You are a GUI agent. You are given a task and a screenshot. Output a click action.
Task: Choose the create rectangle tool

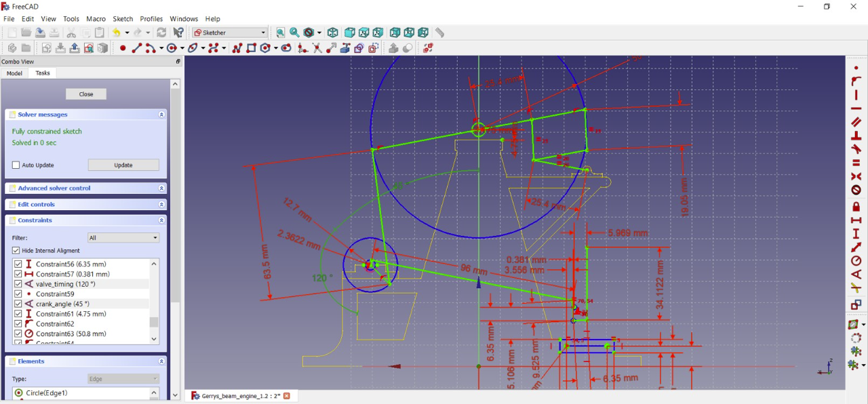click(x=251, y=48)
